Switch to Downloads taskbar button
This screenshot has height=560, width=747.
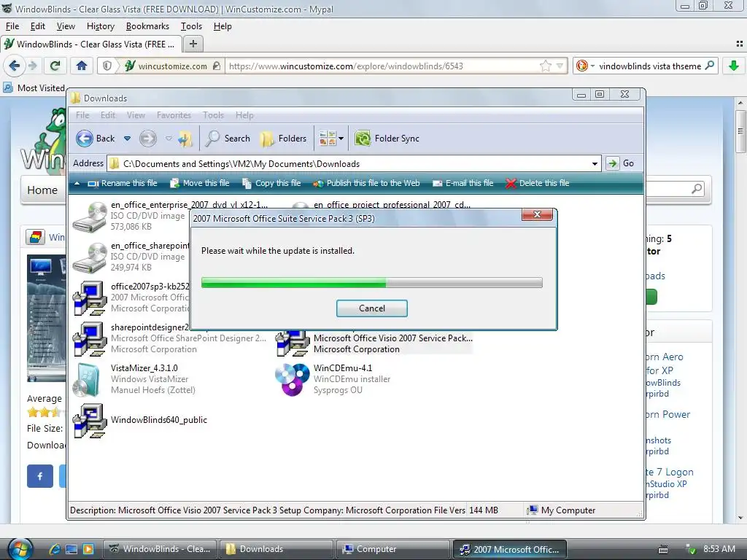tap(276, 549)
